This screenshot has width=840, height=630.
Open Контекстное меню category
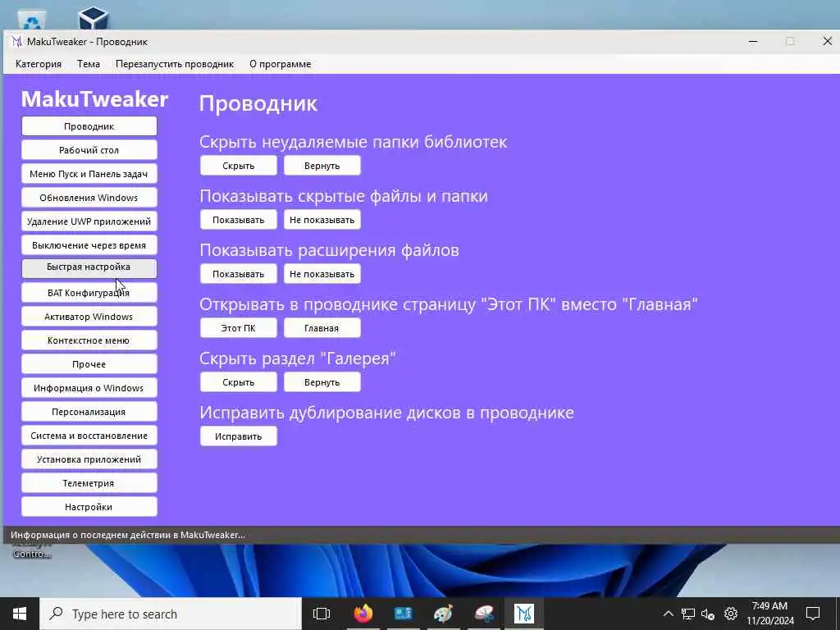[89, 340]
